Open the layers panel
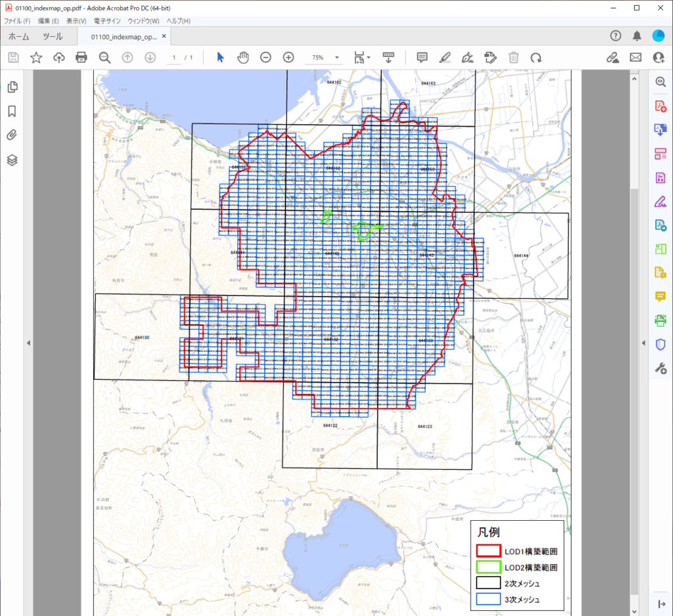This screenshot has height=616, width=673. pos(12,160)
